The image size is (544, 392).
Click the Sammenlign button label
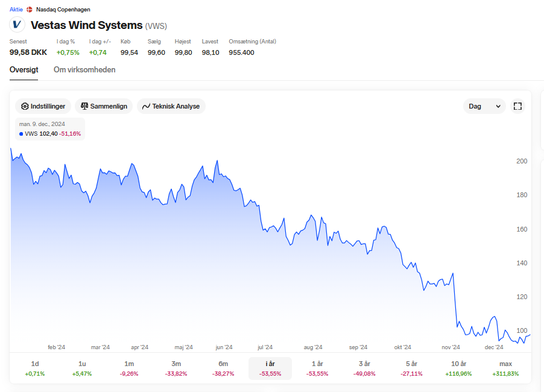[109, 106]
